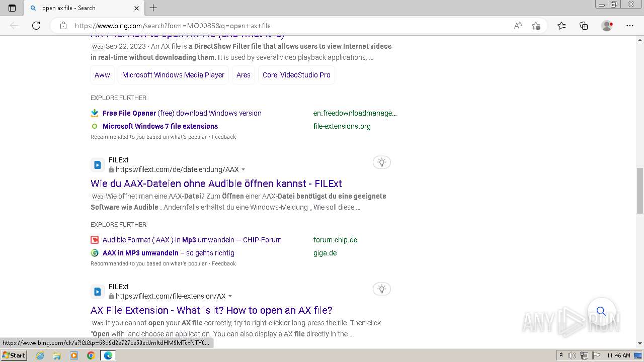This screenshot has height=362, width=644.
Task: Click the giga.de green G favicon
Action: tap(95, 253)
